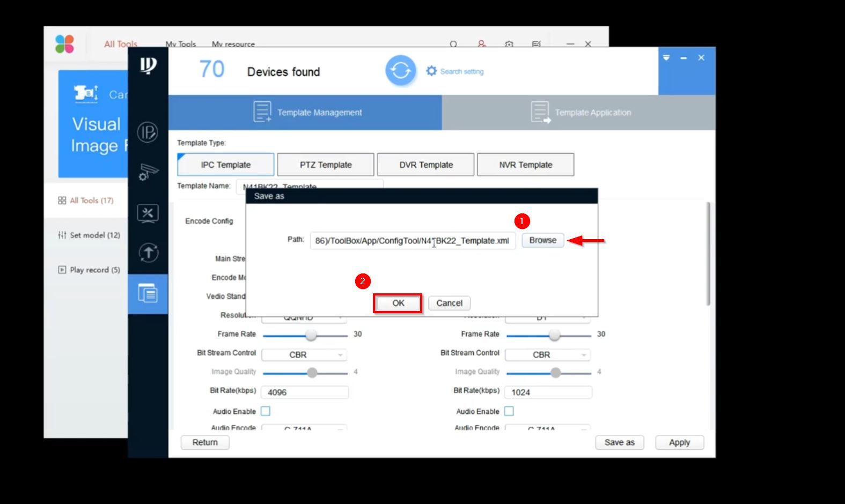
Task: Click the Path field in Save as dialog
Action: click(x=413, y=241)
